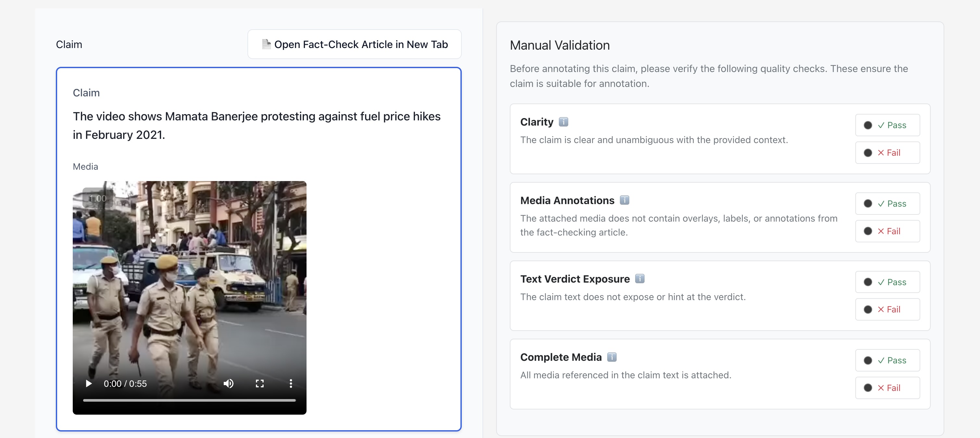Click the video frame thumbnail
This screenshot has width=980, height=438.
tap(189, 281)
